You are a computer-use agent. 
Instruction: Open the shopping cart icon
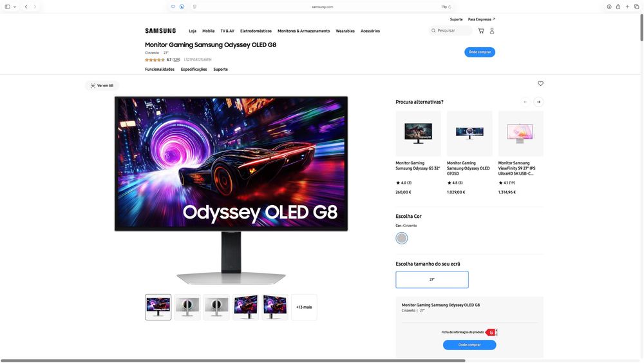[x=481, y=31]
